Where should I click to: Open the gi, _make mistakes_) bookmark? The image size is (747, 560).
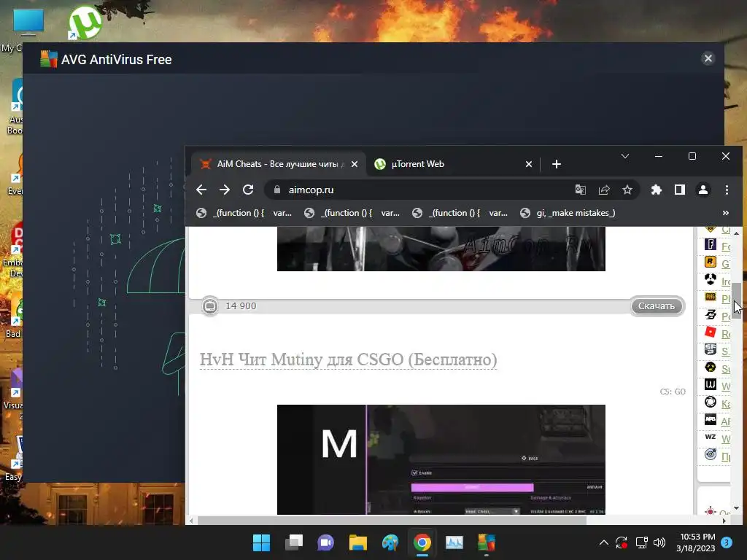point(568,213)
